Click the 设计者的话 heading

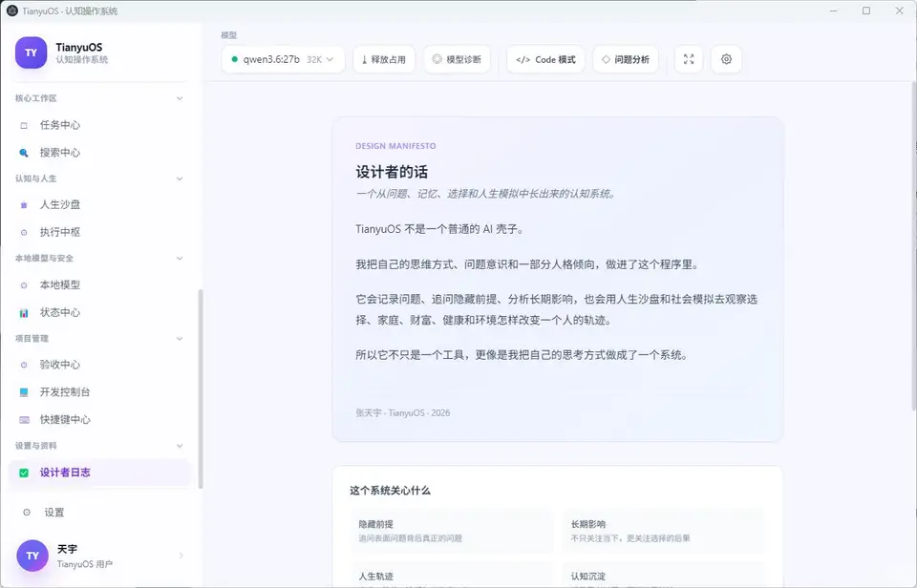click(x=392, y=172)
